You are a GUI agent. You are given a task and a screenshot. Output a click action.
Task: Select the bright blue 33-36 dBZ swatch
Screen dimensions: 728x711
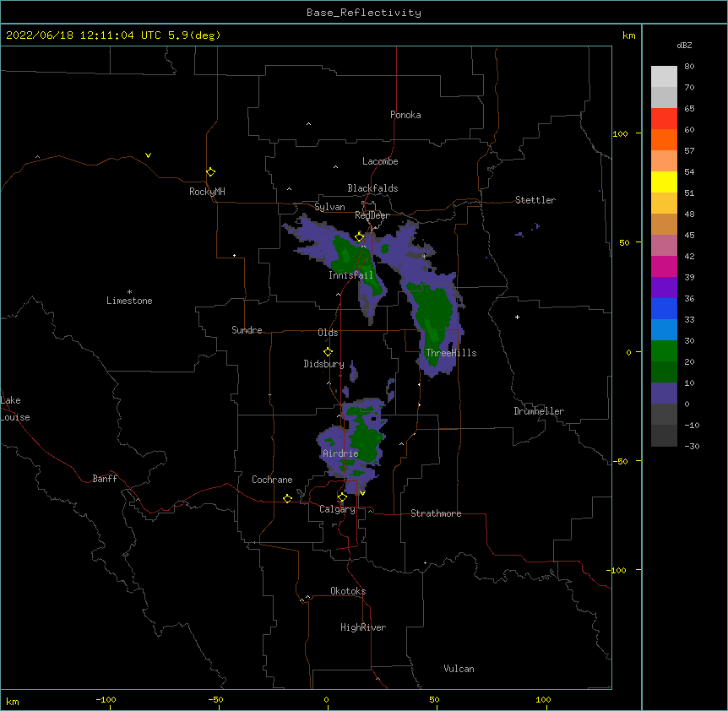[664, 308]
